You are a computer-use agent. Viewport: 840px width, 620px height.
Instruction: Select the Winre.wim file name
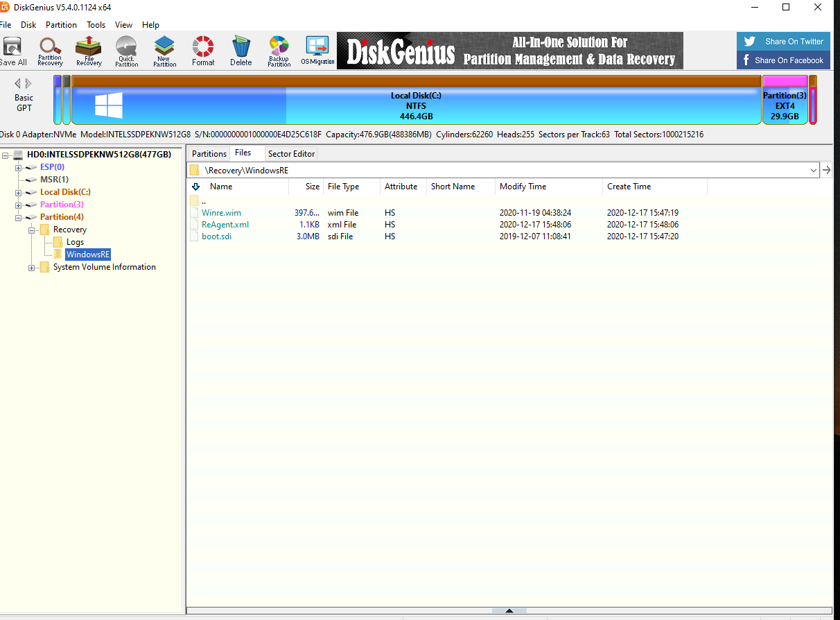(222, 213)
